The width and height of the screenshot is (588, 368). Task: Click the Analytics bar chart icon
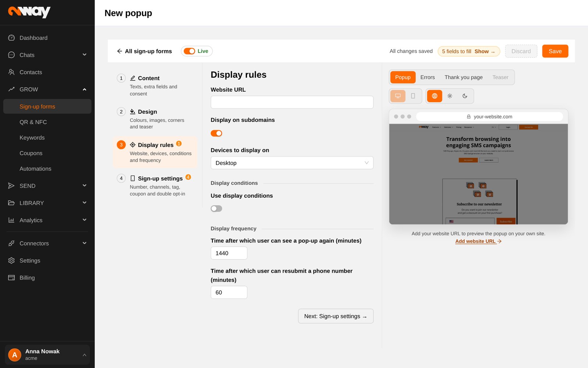[11, 220]
